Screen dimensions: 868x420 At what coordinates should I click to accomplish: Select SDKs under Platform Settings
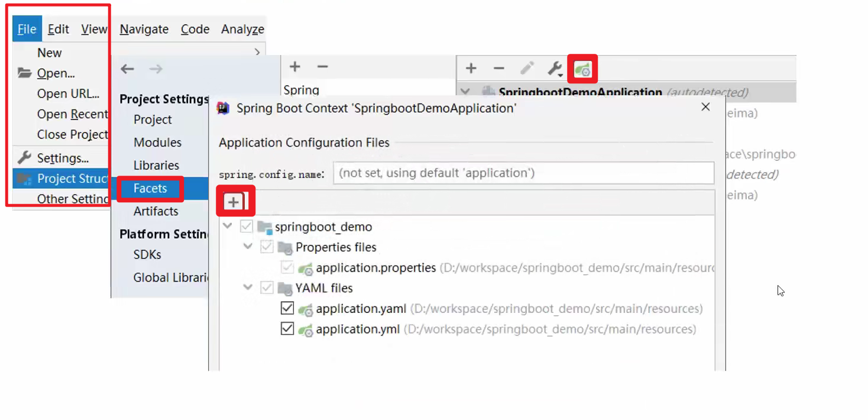pyautogui.click(x=147, y=254)
